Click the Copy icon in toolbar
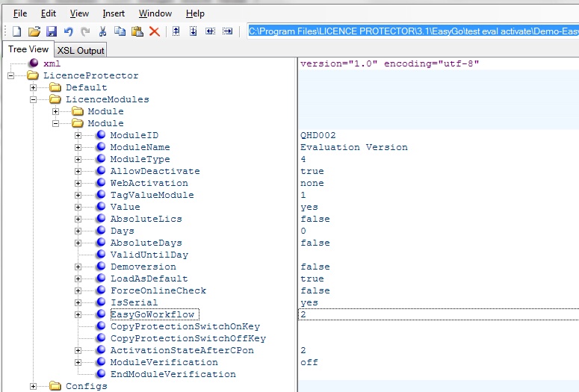579x392 pixels. coord(120,31)
